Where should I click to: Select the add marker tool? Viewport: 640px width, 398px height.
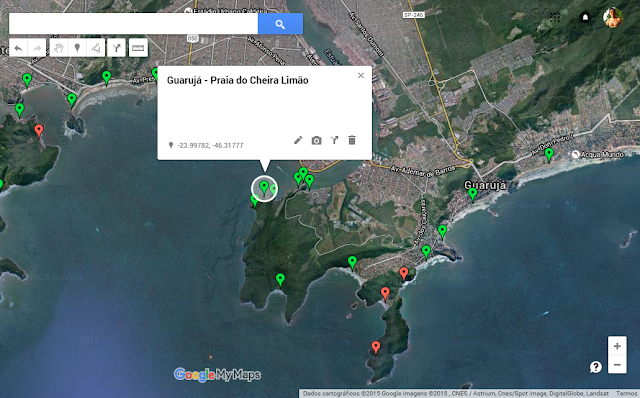[x=77, y=48]
